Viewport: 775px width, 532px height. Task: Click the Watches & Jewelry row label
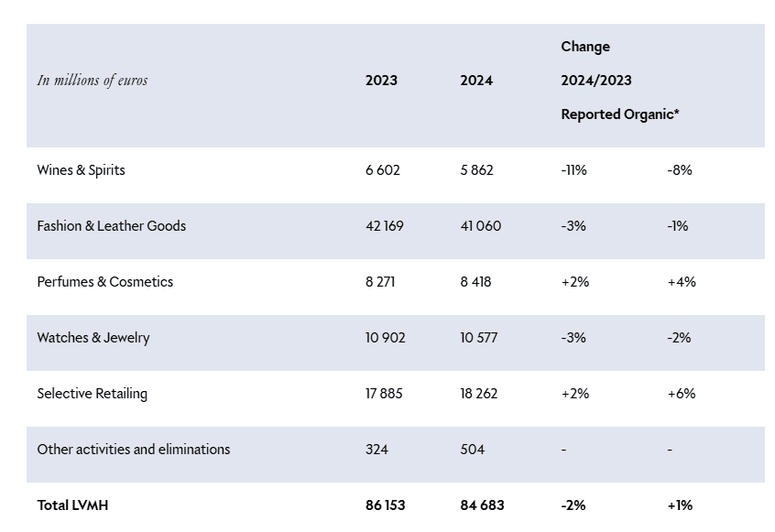click(x=93, y=338)
